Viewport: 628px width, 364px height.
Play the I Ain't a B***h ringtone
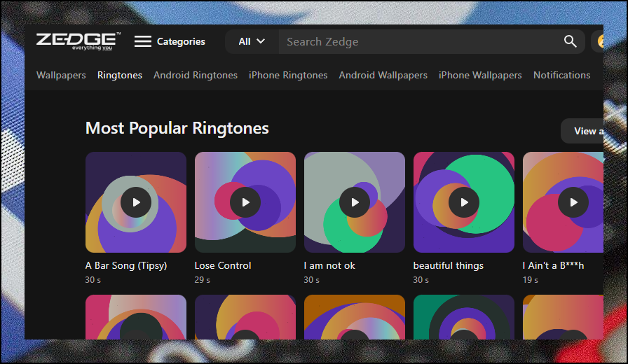(573, 202)
